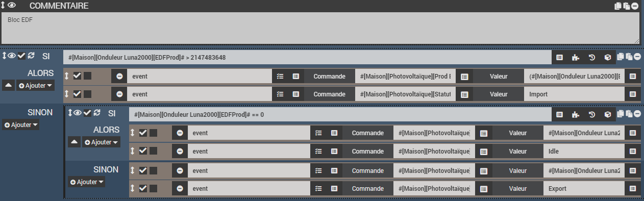Delete the nested SI block EDFProd == 0

(637, 114)
